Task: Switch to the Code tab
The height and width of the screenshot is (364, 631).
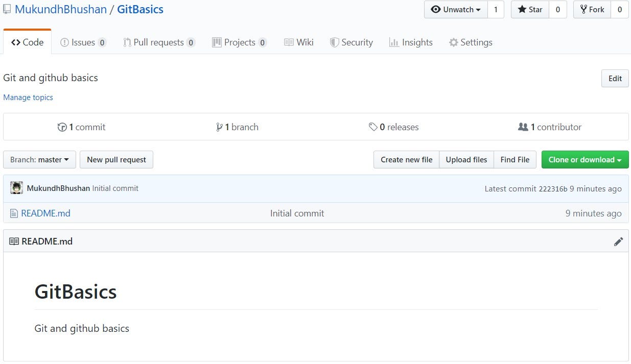Action: pos(27,42)
